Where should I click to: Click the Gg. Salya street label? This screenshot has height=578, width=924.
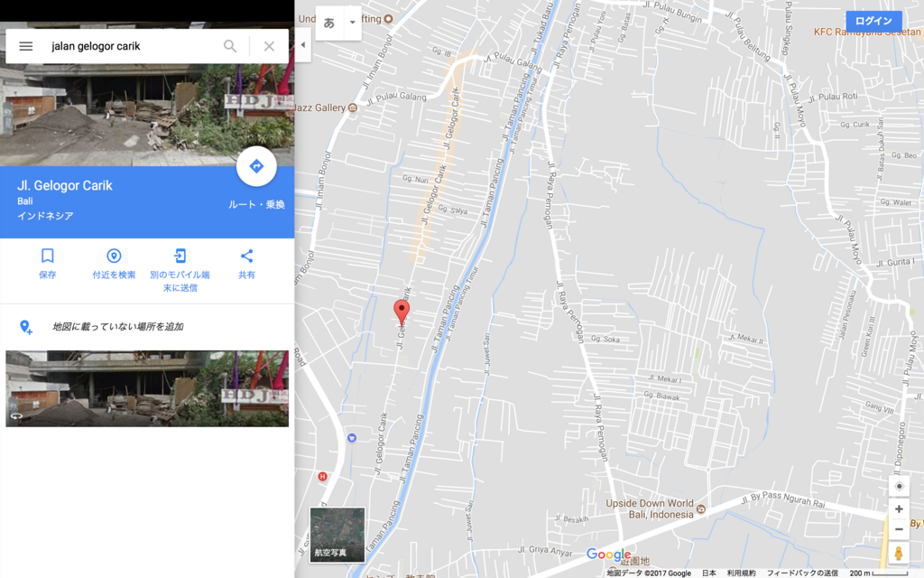453,210
